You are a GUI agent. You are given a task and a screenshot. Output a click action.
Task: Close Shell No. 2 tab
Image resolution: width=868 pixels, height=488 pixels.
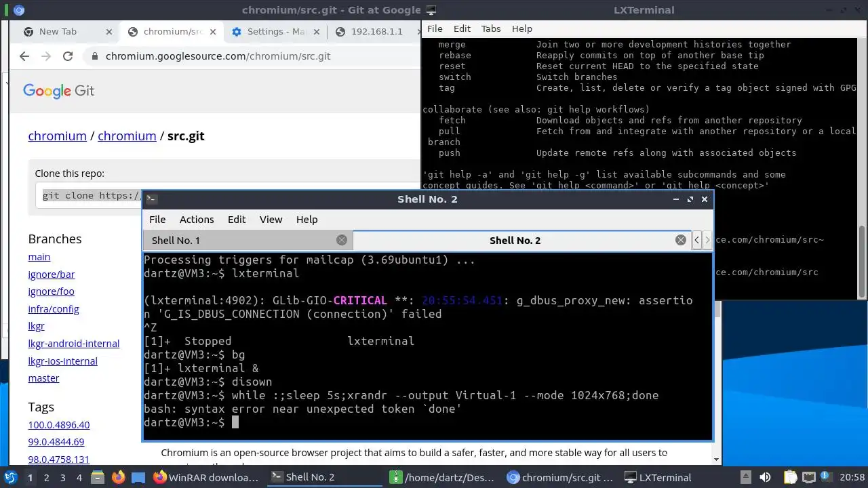681,240
